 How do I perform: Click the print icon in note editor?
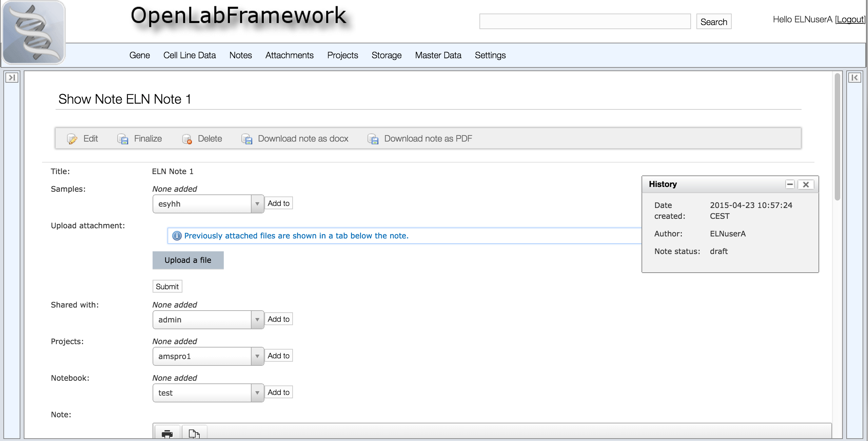pos(167,433)
